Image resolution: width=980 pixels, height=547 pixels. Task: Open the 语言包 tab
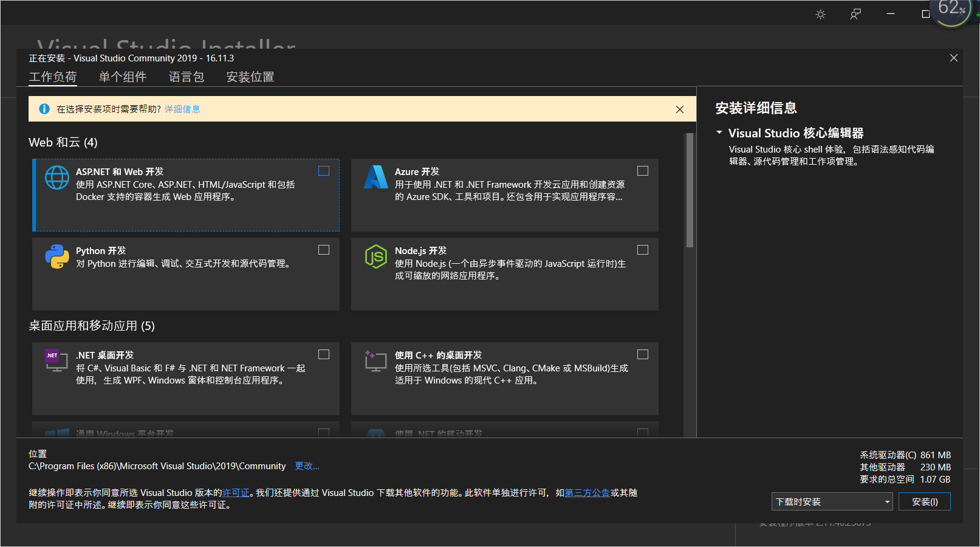point(187,77)
